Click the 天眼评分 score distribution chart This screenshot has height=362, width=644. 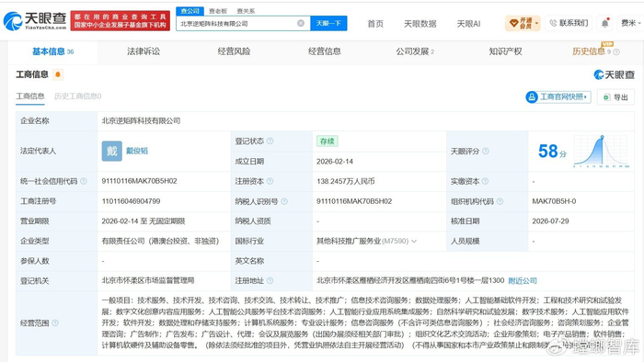(x=602, y=151)
